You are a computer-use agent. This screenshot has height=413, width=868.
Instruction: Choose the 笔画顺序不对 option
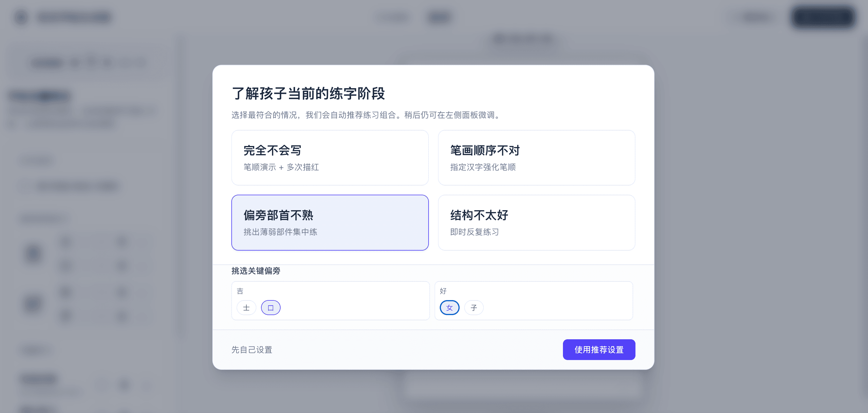pos(536,158)
